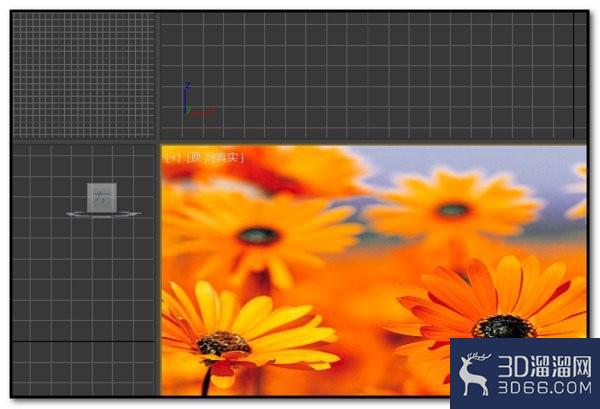Select the gray box object in left viewport

[102, 197]
